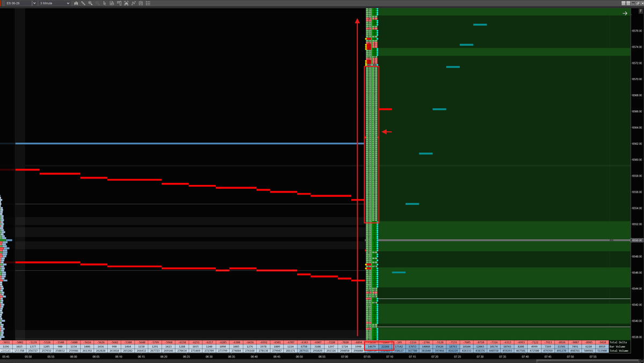
Task: Click the Bar Volume cell 4999
Action: [x=534, y=346]
